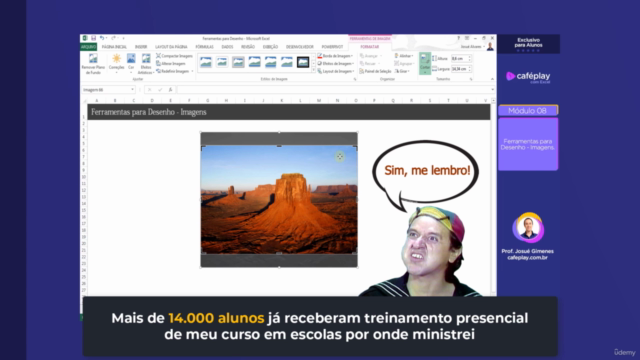Open Painel de Seleção
Image resolution: width=640 pixels, height=360 pixels.
376,71
